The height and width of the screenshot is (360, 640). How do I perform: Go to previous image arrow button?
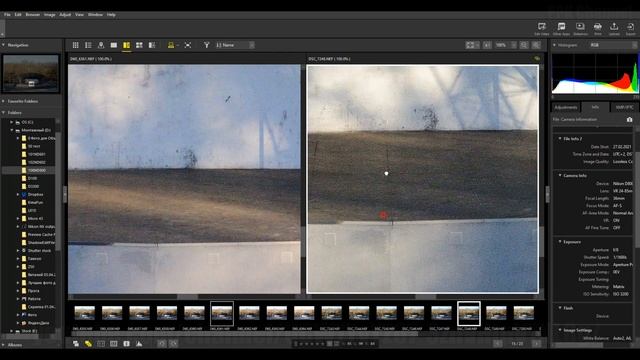498,344
